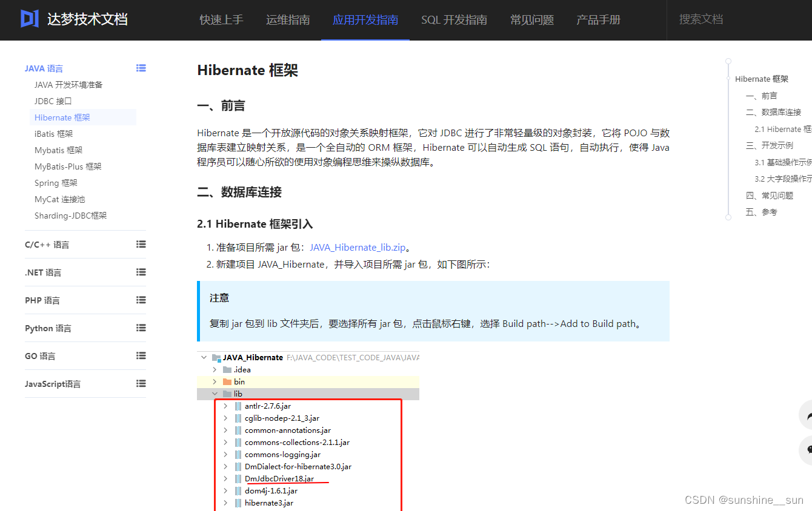Screen dimensions: 812x511
Task: Download JAVA_Hibernate_lib.zip link
Action: (x=358, y=247)
